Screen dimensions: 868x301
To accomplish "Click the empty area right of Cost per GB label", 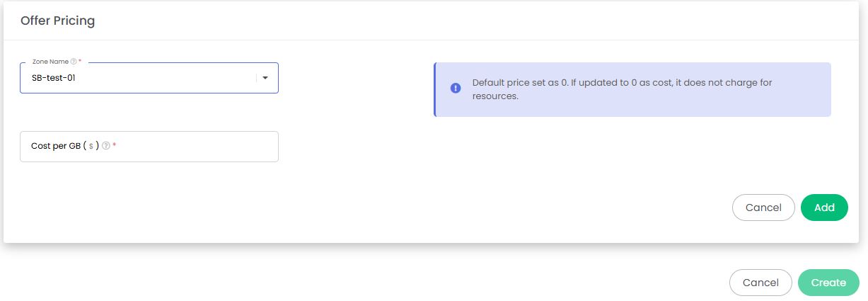I will point(198,147).
